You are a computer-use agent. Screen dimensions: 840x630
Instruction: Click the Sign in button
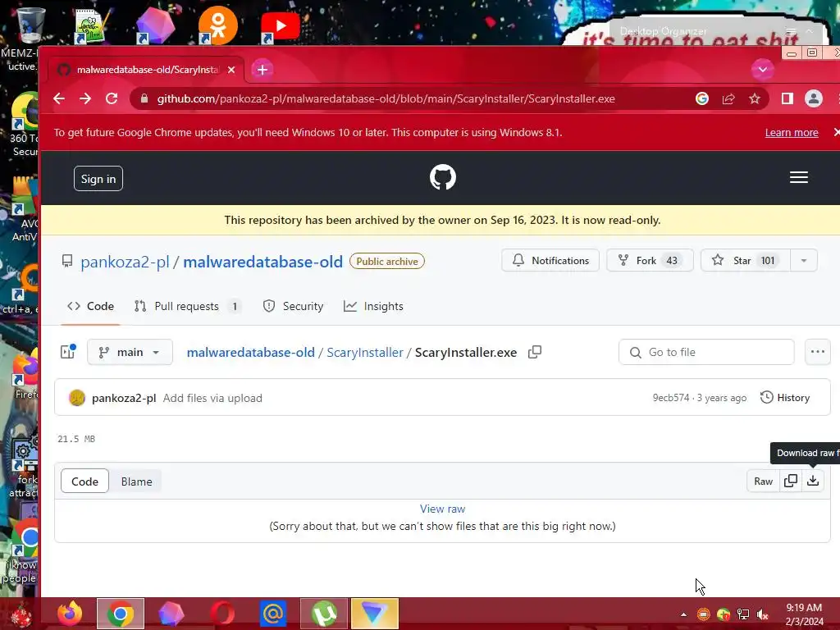click(x=98, y=178)
